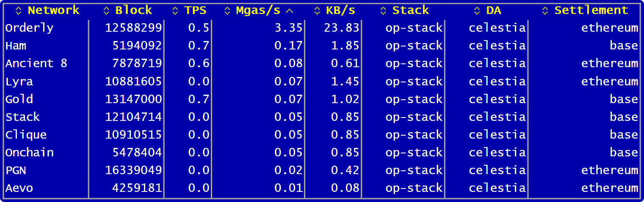Click the 0.08 Mgas/s value for Ancient 8

point(289,63)
